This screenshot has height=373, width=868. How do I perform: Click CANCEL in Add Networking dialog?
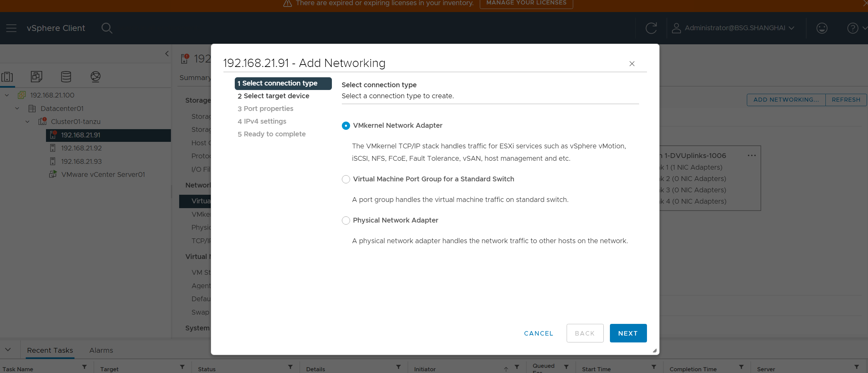click(x=538, y=333)
